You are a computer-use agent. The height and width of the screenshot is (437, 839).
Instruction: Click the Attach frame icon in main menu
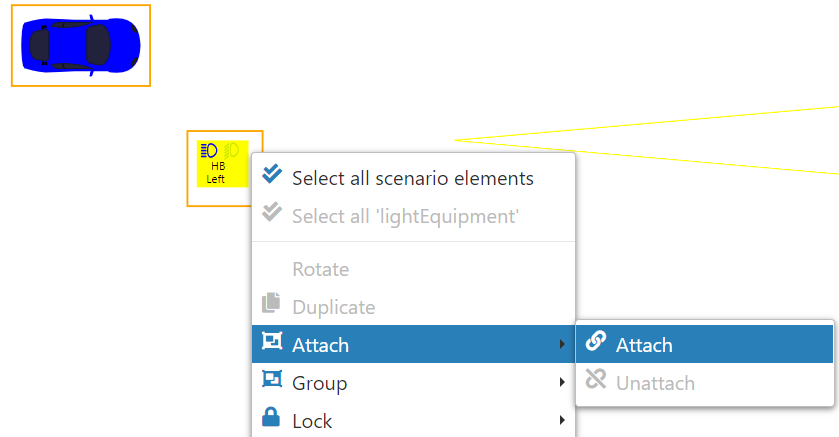272,341
